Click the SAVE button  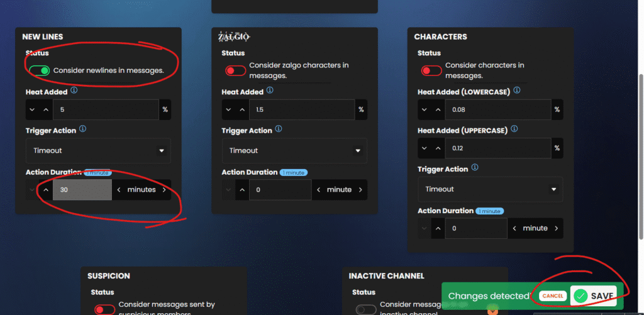[x=594, y=296]
